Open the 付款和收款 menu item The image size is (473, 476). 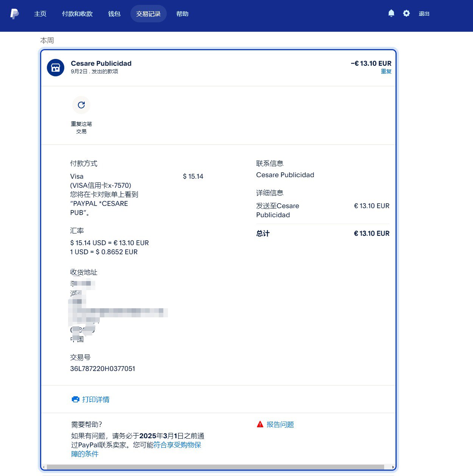[77, 14]
